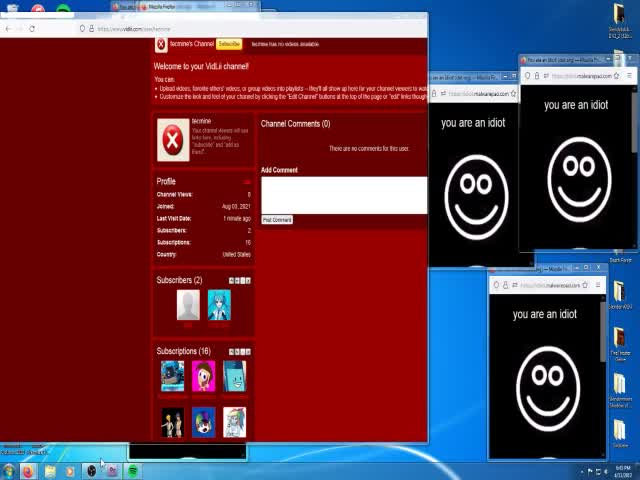Click address bar in left idiot window
The width and height of the screenshot is (640, 480).
point(478,93)
